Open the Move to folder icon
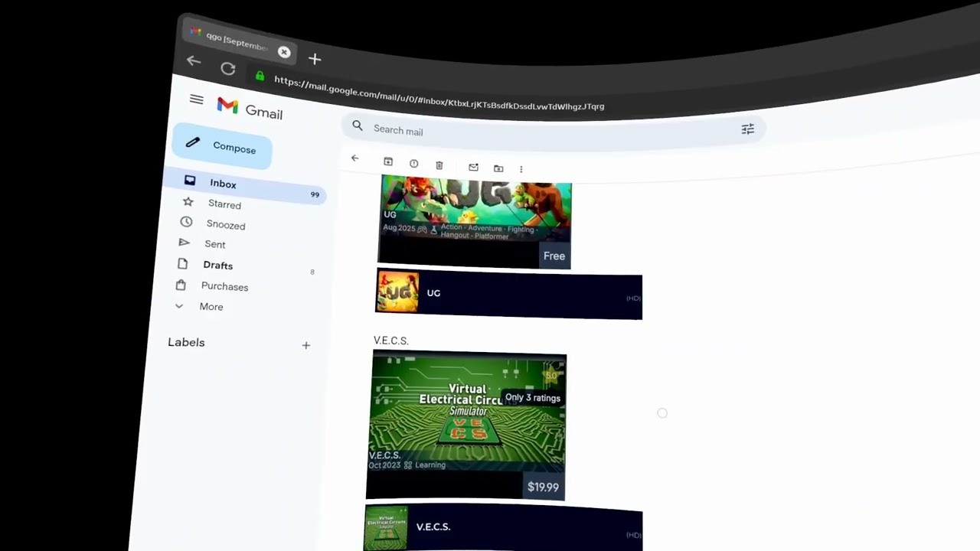980x551 pixels. pyautogui.click(x=498, y=168)
